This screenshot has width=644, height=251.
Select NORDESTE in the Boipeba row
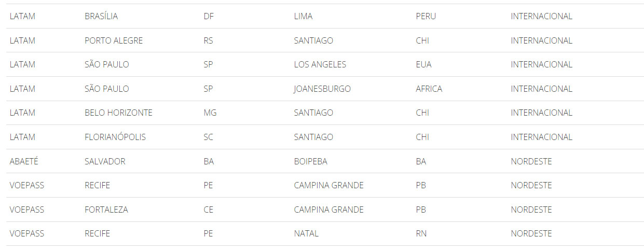pyautogui.click(x=531, y=161)
